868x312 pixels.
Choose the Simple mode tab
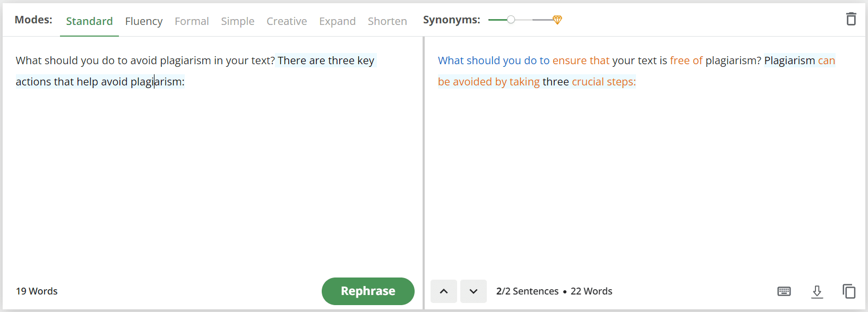click(238, 21)
